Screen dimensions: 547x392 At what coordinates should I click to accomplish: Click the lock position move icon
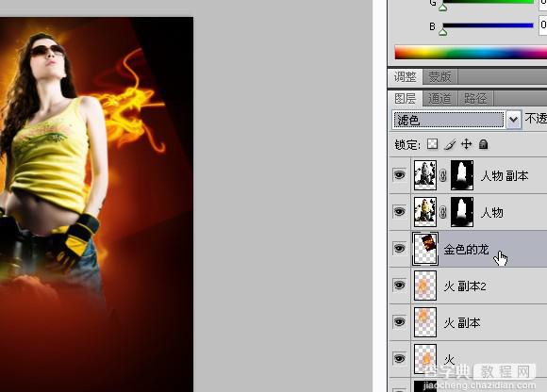pos(467,144)
